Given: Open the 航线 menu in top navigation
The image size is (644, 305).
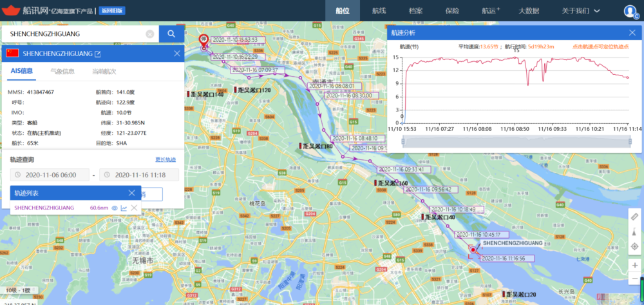Looking at the screenshot, I should coord(379,11).
